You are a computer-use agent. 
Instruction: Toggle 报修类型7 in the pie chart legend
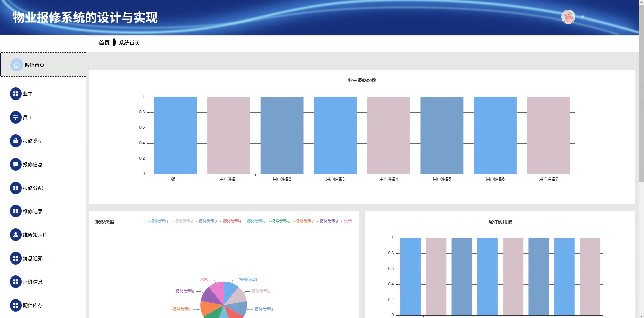coord(304,221)
